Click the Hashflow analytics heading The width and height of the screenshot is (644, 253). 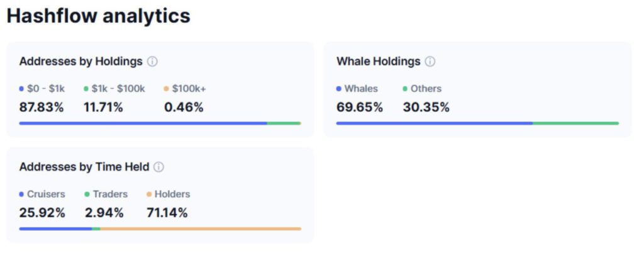pos(99,16)
